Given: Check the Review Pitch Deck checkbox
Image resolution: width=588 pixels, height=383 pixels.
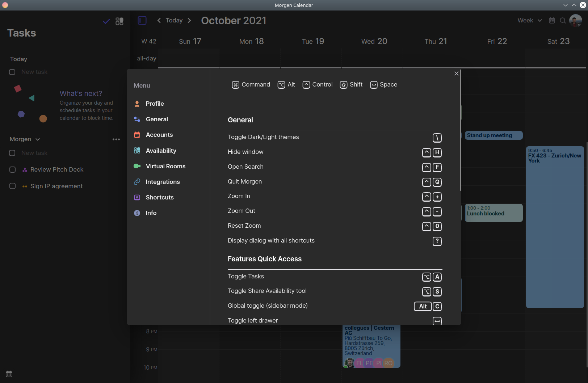Looking at the screenshot, I should coord(12,169).
